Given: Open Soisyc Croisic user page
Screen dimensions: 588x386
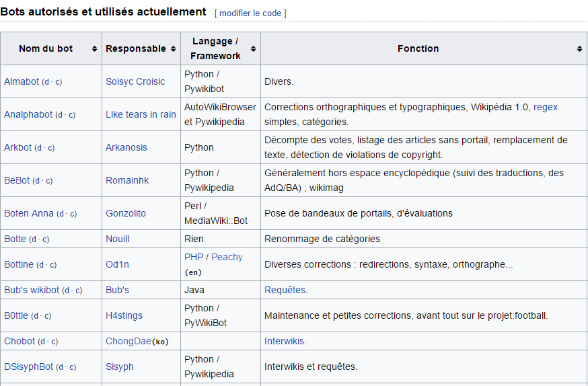Looking at the screenshot, I should tap(135, 81).
